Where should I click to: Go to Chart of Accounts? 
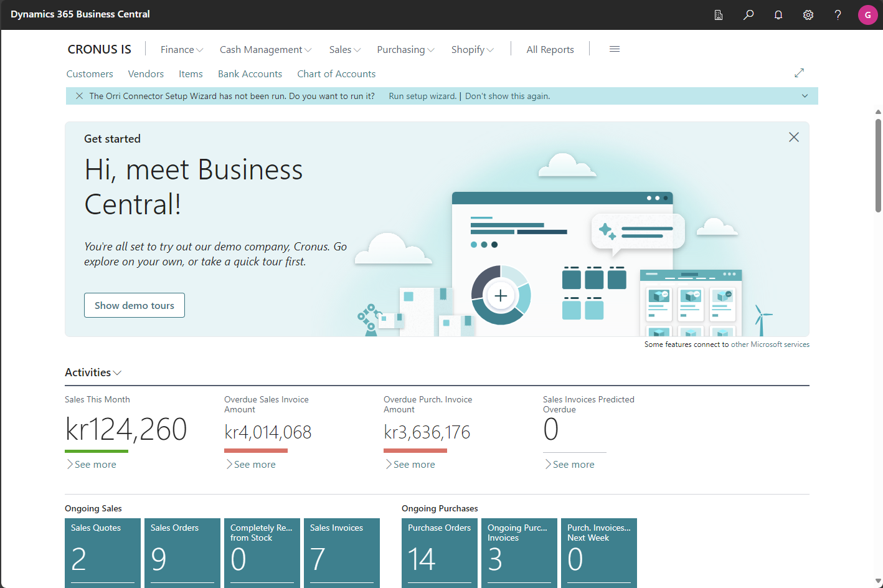[336, 74]
